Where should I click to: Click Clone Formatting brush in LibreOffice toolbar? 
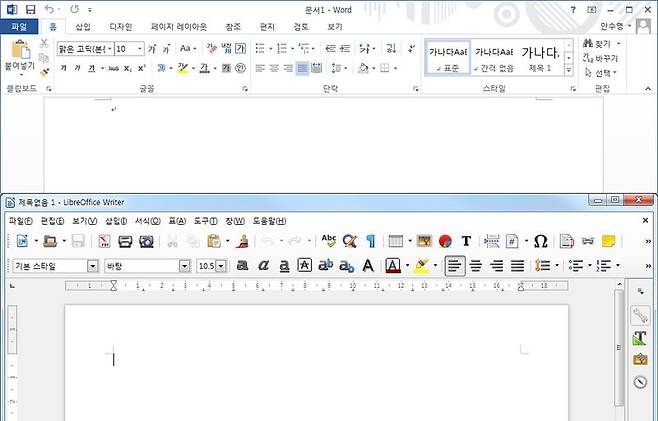click(x=243, y=241)
